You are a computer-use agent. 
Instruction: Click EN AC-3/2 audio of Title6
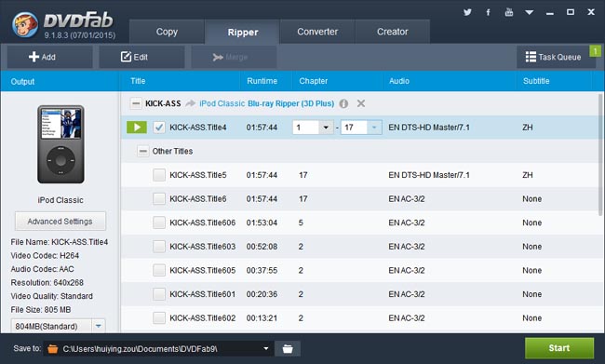pos(407,199)
